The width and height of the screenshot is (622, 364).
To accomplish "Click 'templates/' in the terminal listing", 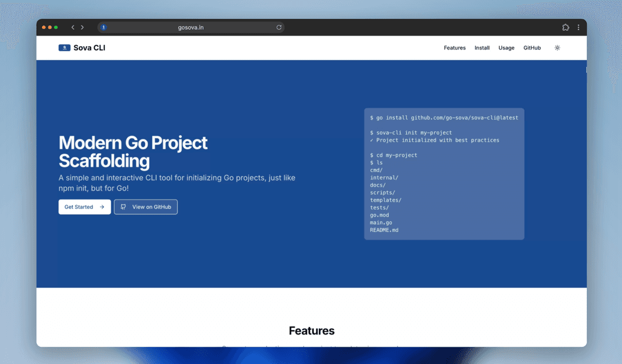I will point(385,200).
